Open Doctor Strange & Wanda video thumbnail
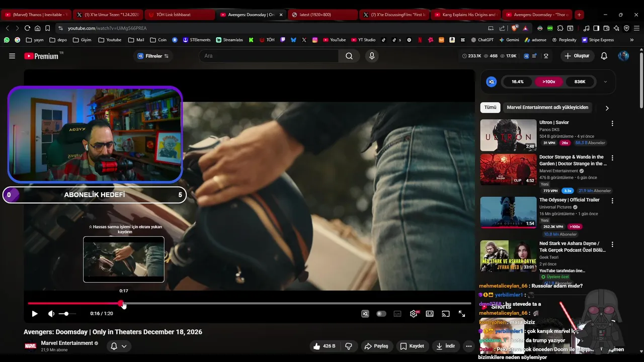 (x=508, y=169)
